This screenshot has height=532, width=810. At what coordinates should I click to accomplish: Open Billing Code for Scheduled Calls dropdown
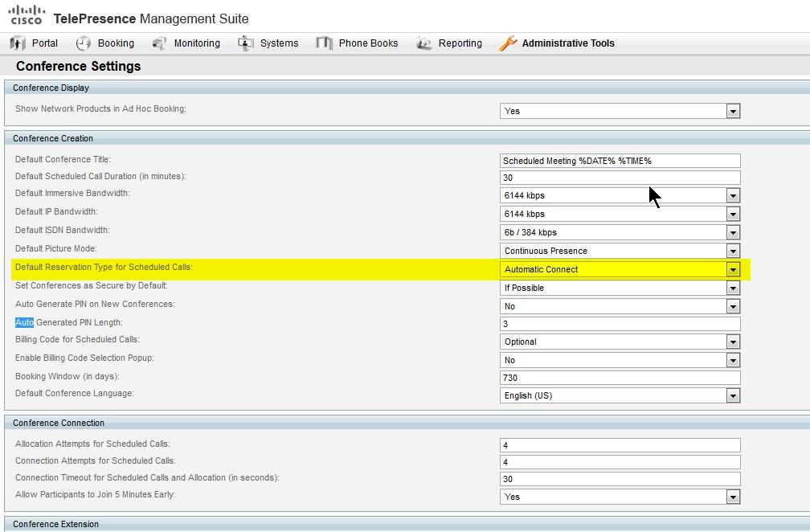coord(620,342)
